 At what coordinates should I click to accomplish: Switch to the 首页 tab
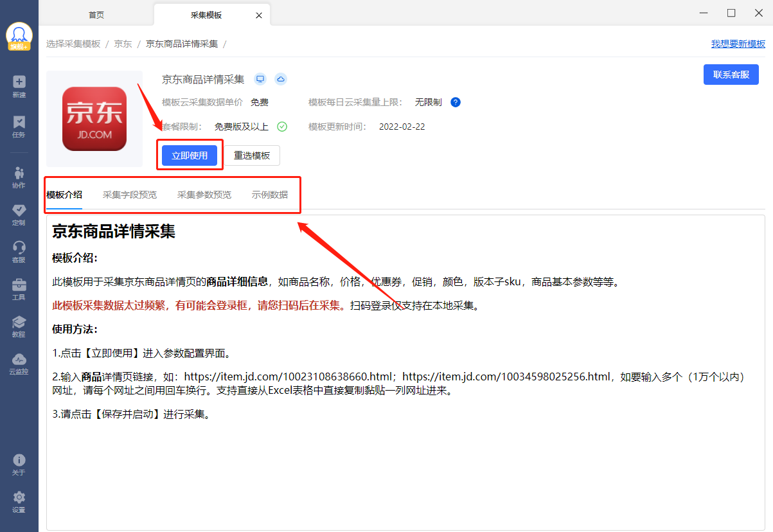coord(96,15)
